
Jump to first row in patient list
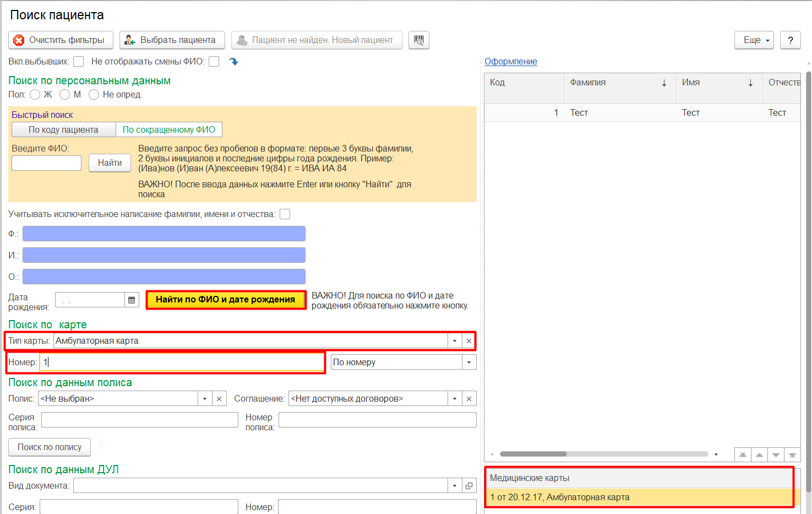click(x=743, y=455)
